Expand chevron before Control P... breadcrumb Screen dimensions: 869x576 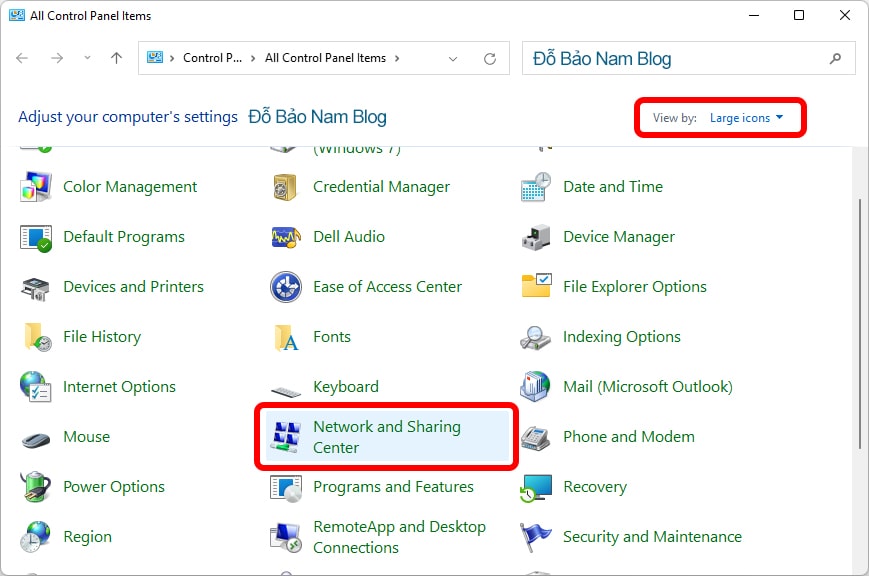172,58
